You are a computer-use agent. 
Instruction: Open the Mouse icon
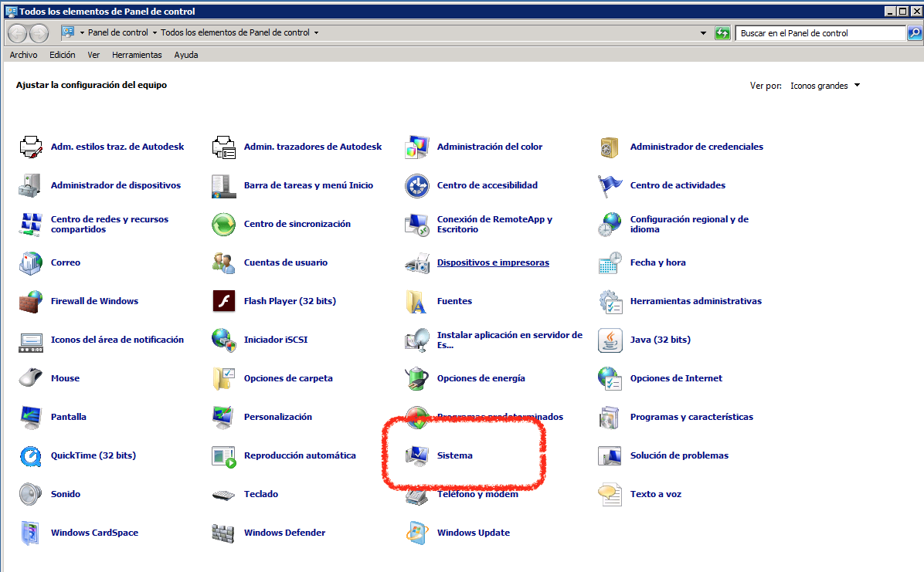pos(31,377)
